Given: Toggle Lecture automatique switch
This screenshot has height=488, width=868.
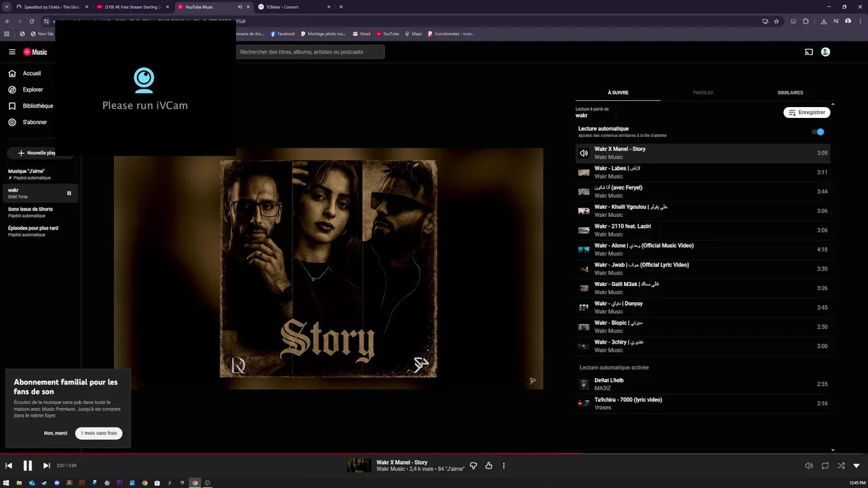Looking at the screenshot, I should [818, 132].
